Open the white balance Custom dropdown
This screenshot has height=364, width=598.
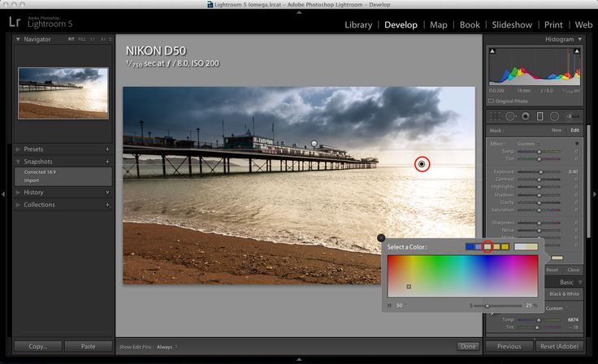pos(557,308)
